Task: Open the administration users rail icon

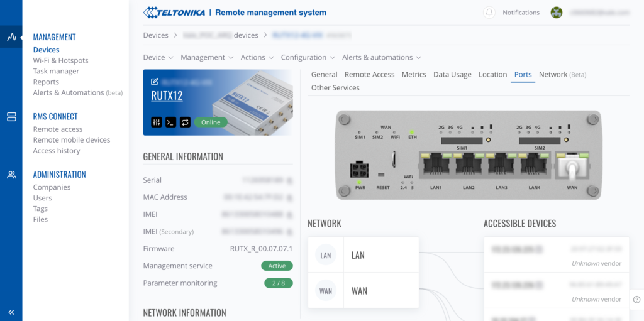Action: pyautogui.click(x=11, y=175)
